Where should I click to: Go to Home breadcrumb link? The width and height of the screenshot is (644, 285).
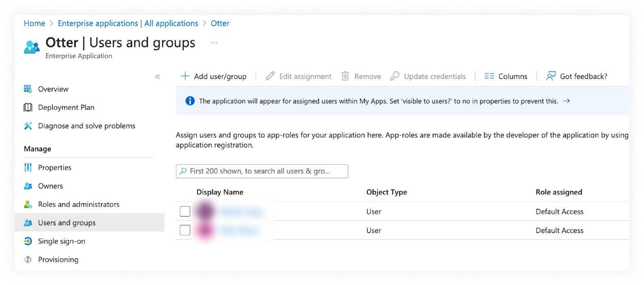pos(34,23)
